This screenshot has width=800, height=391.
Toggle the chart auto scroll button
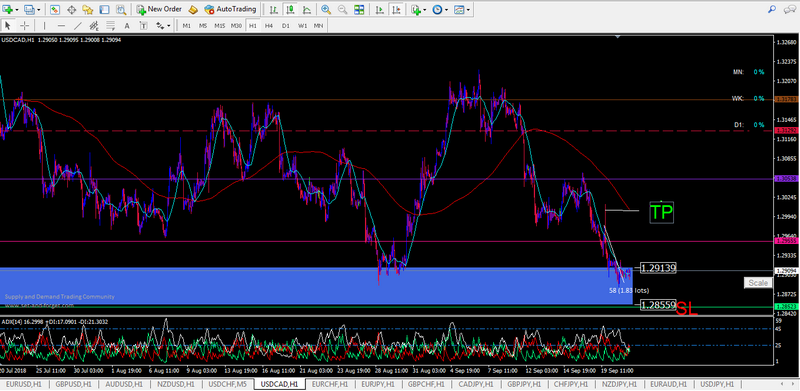pos(380,9)
